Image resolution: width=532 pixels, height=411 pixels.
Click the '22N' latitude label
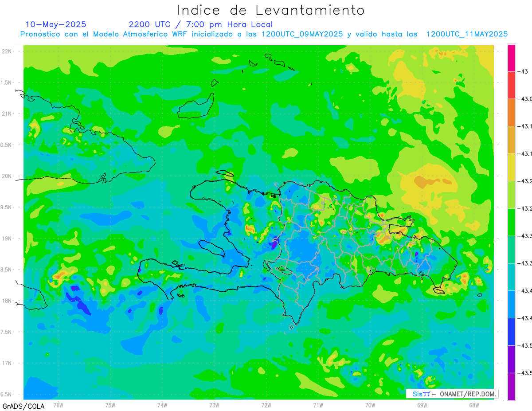7,51
